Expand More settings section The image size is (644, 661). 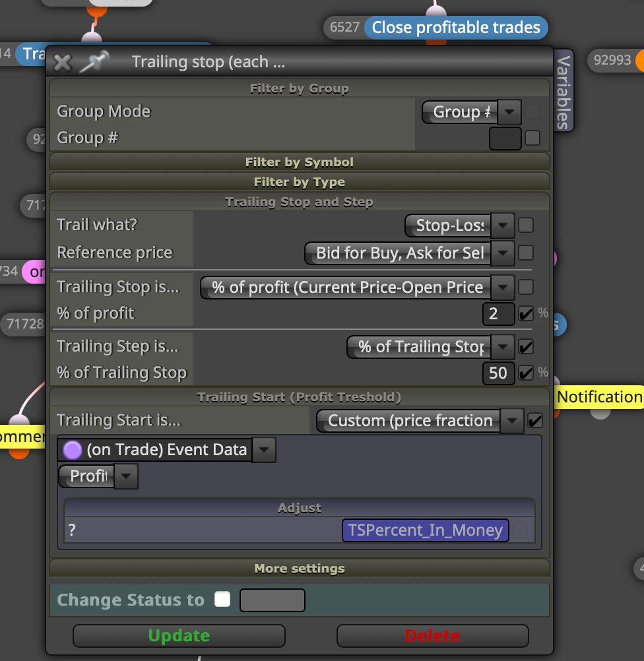(299, 568)
